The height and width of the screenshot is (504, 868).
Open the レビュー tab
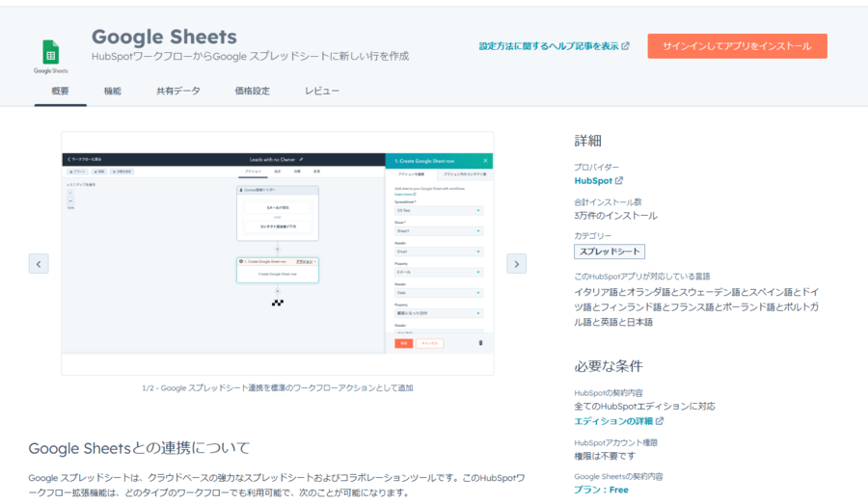pos(322,91)
